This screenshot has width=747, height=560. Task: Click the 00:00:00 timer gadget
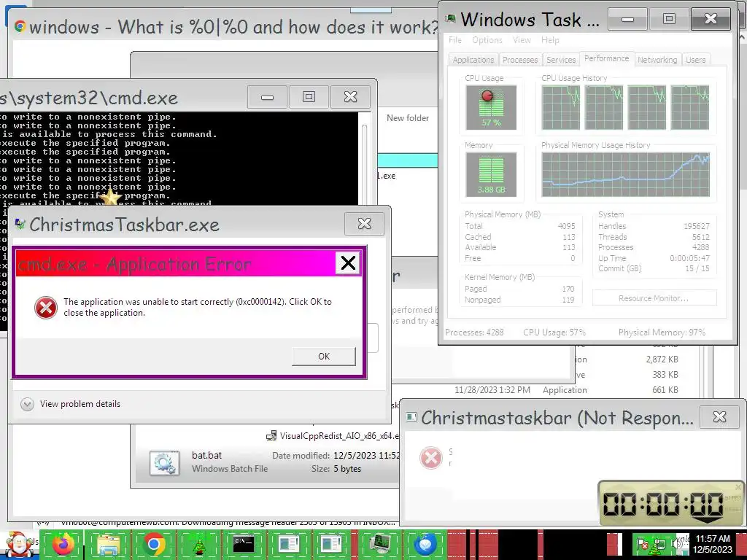[671, 504]
